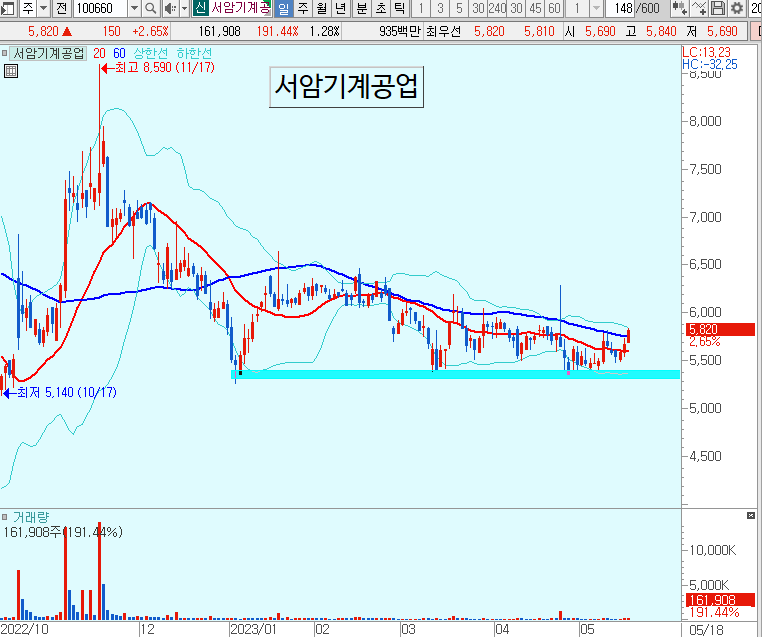
Task: Close the volume panel with x icon
Action: point(751,516)
